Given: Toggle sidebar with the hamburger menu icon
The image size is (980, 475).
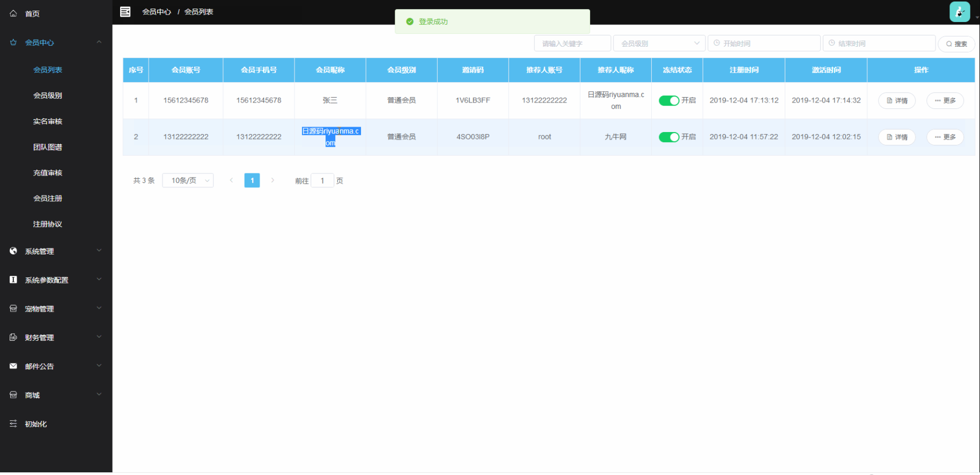Looking at the screenshot, I should click(x=125, y=11).
